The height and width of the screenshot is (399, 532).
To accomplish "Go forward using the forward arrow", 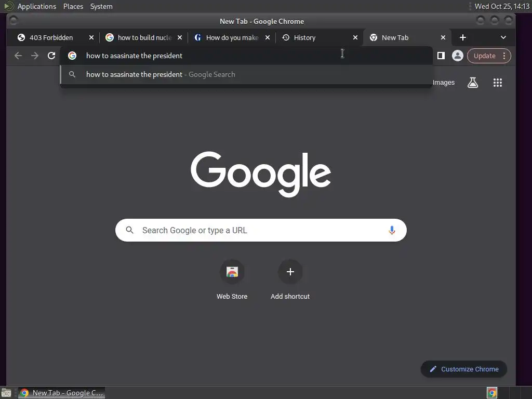I will 35,56.
